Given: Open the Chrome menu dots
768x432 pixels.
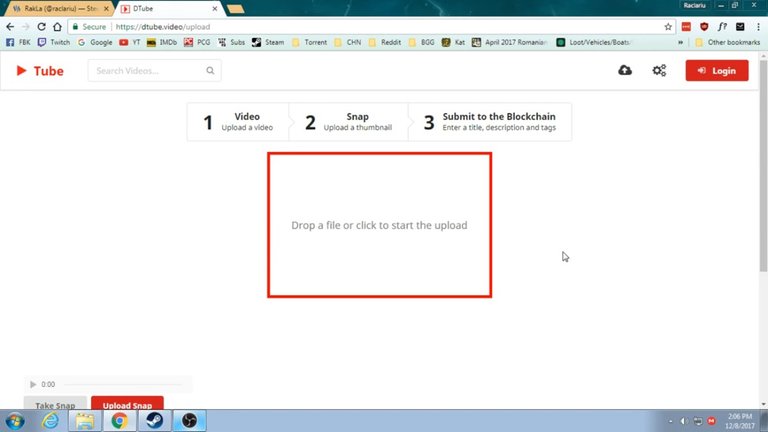Looking at the screenshot, I should (758, 27).
